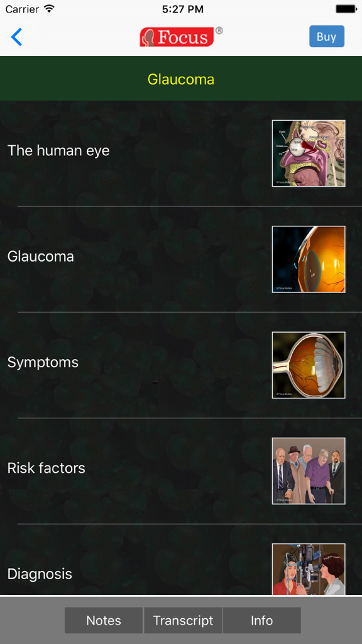Image resolution: width=362 pixels, height=644 pixels.
Task: Tap the Buy button
Action: (326, 36)
